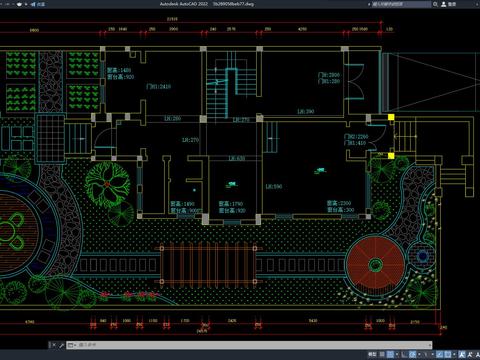Open recent commands icon in command line
480x360 pixels.
71,345
